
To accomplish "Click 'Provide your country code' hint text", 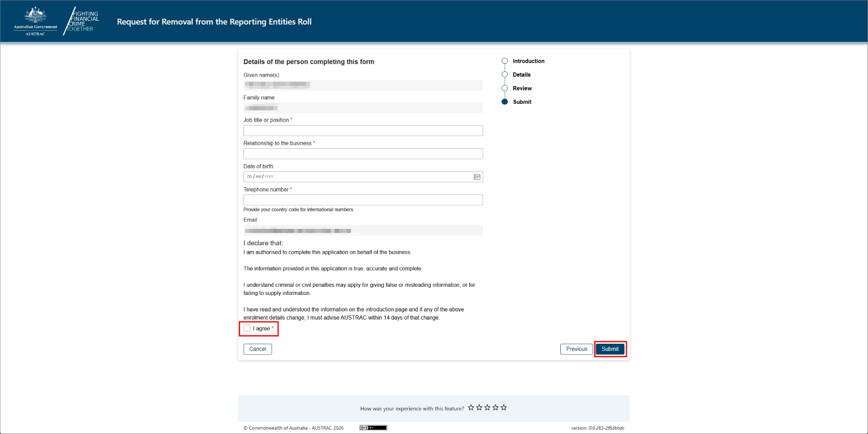I will click(298, 210).
